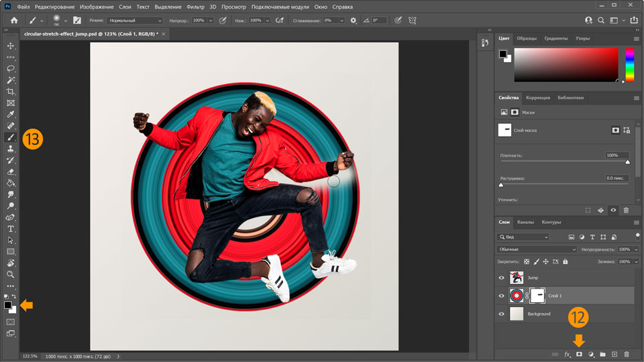Image resolution: width=644 pixels, height=362 pixels.
Task: Select the Horizontal Type tool
Action: pos(11,229)
